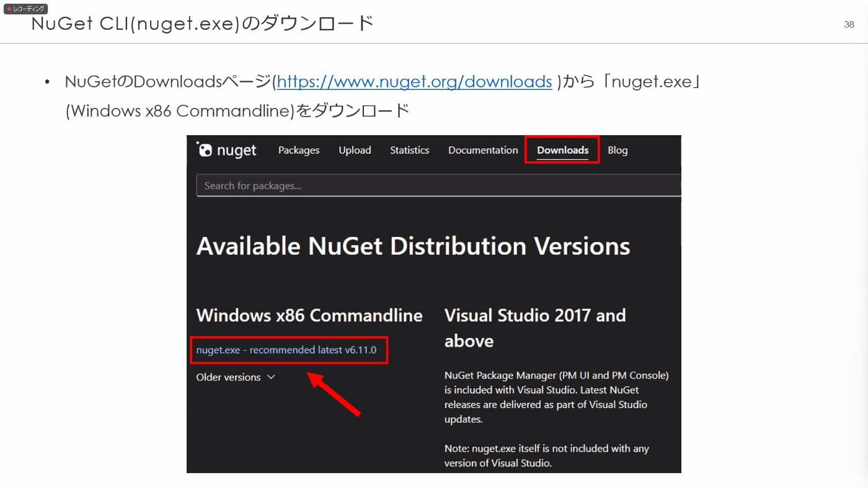Click the Search for packages field
The image size is (868, 488).
click(x=438, y=185)
